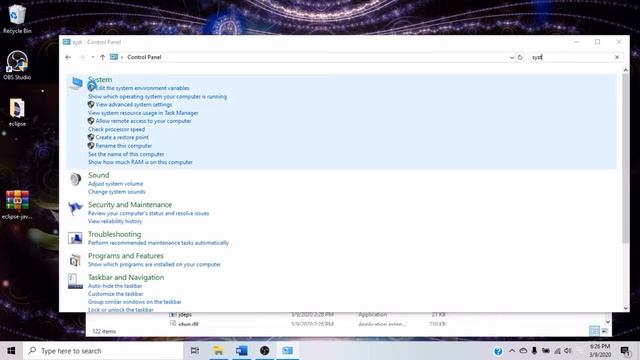Click the scroll down arrow of results

pyautogui.click(x=625, y=309)
